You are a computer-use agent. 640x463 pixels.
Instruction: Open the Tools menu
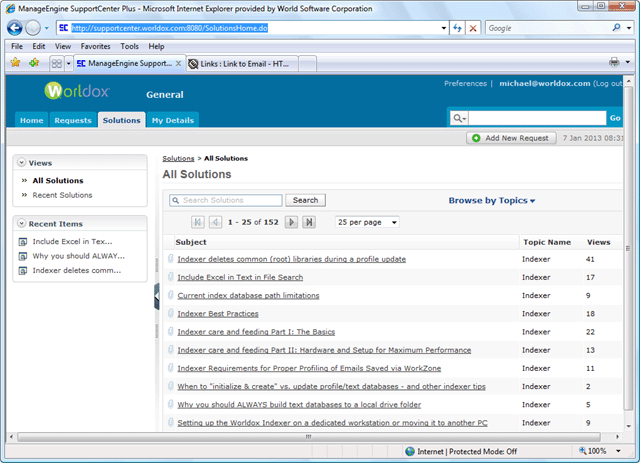pos(129,46)
